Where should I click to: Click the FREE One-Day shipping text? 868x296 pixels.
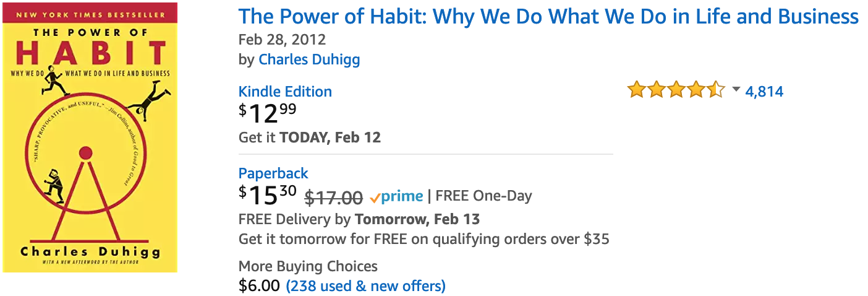pos(484,196)
